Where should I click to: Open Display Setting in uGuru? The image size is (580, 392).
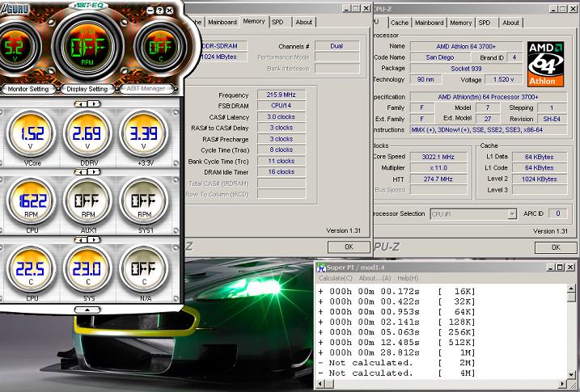[x=87, y=89]
